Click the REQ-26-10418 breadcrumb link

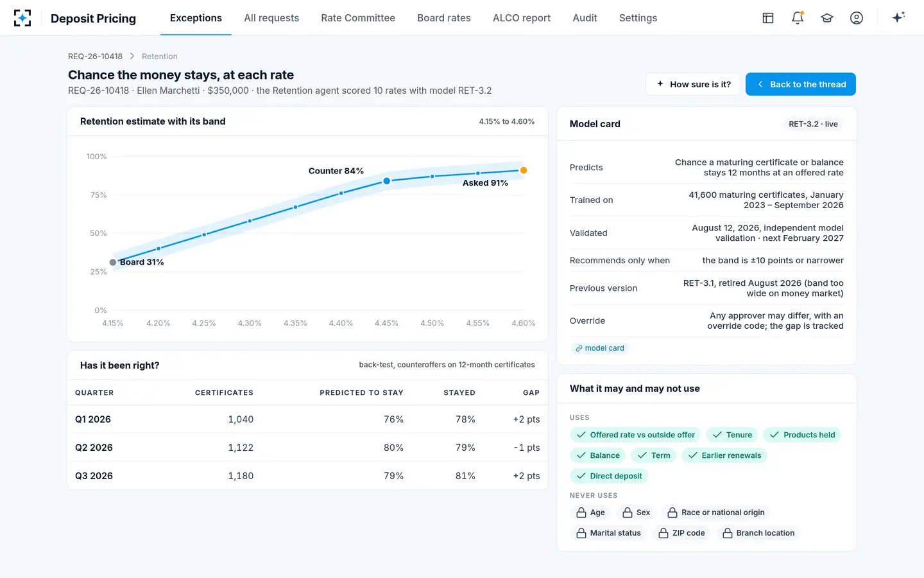click(95, 57)
